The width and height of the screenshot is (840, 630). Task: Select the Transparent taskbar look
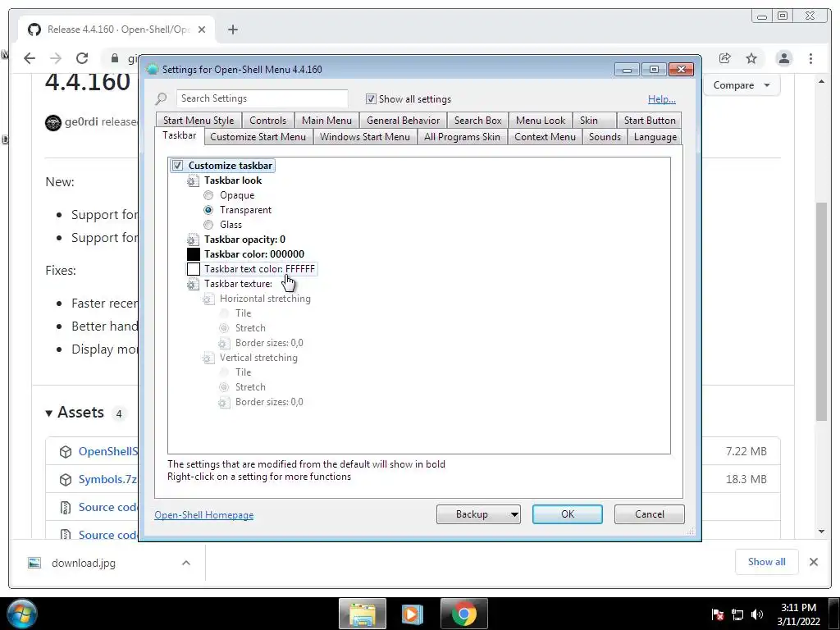click(x=208, y=210)
